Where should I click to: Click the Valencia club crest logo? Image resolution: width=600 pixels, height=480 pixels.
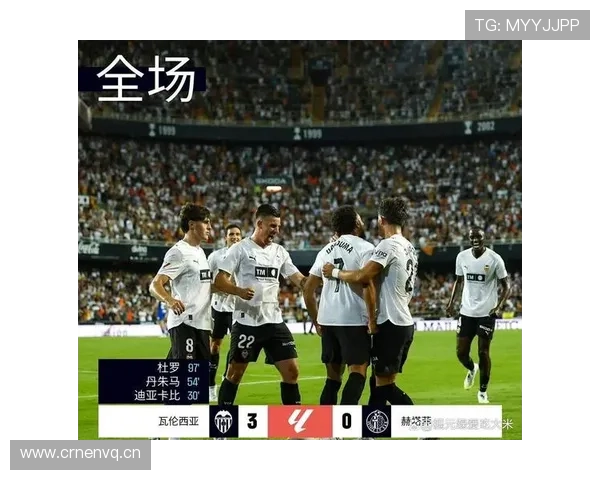223,421
